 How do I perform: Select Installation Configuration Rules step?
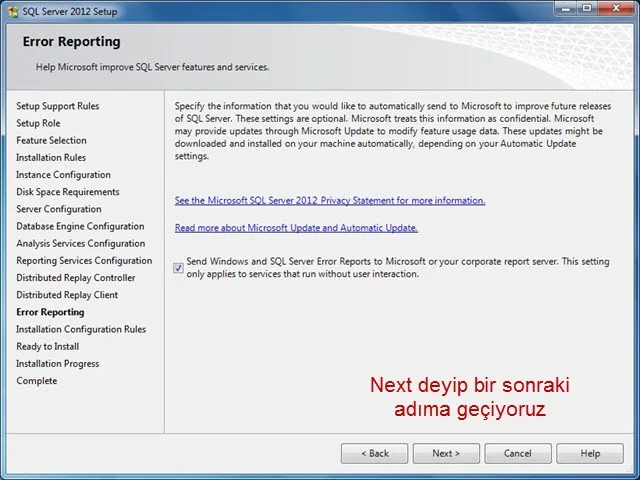81,329
